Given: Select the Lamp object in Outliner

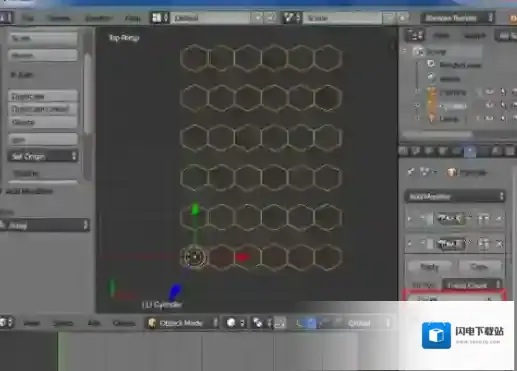Looking at the screenshot, I should coord(448,119).
